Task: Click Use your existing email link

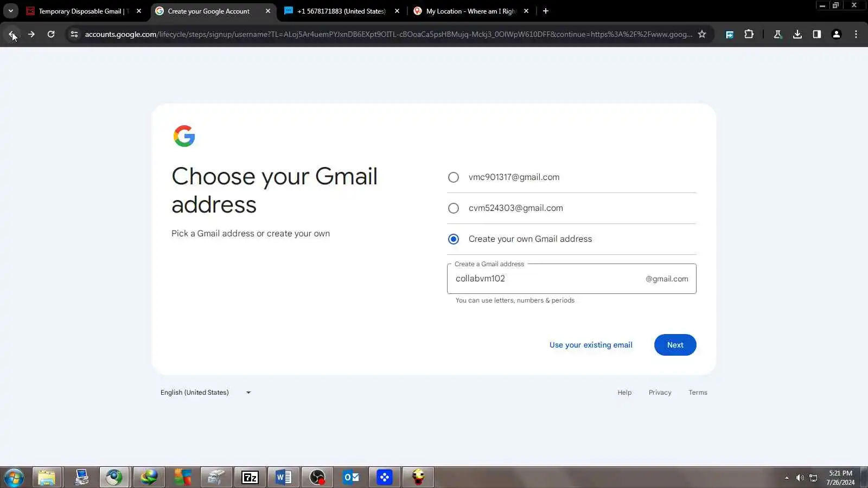Action: (591, 345)
